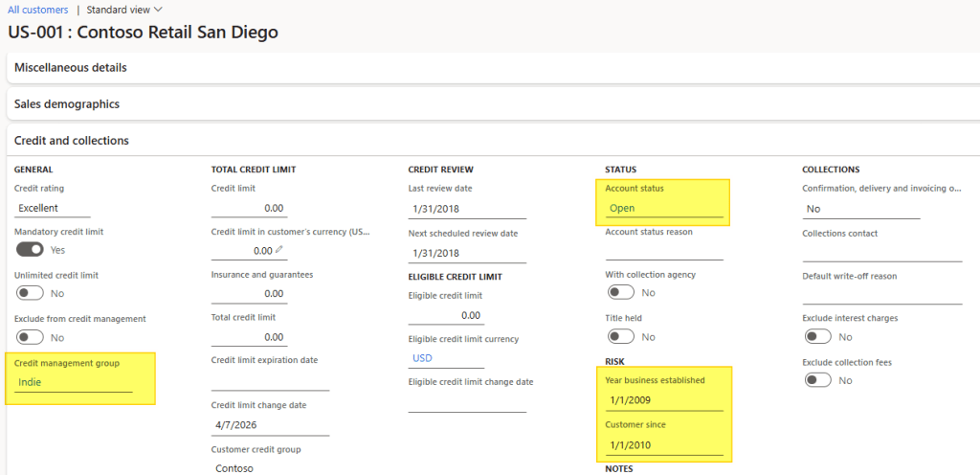Click the Credit management group field
The height and width of the screenshot is (475, 980).
pos(74,382)
